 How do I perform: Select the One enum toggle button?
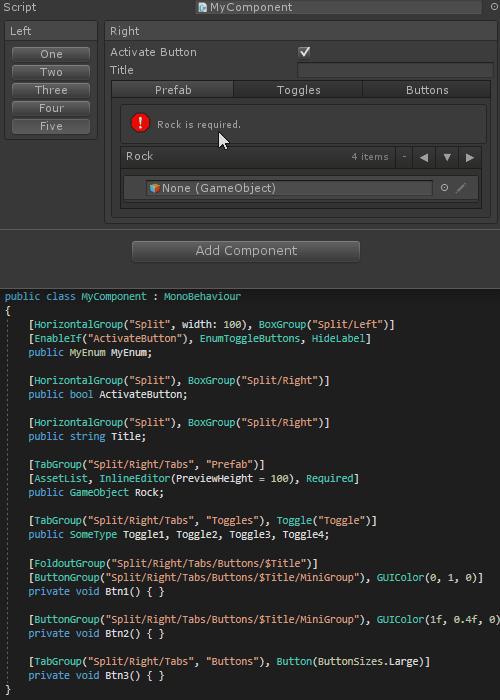pos(51,54)
